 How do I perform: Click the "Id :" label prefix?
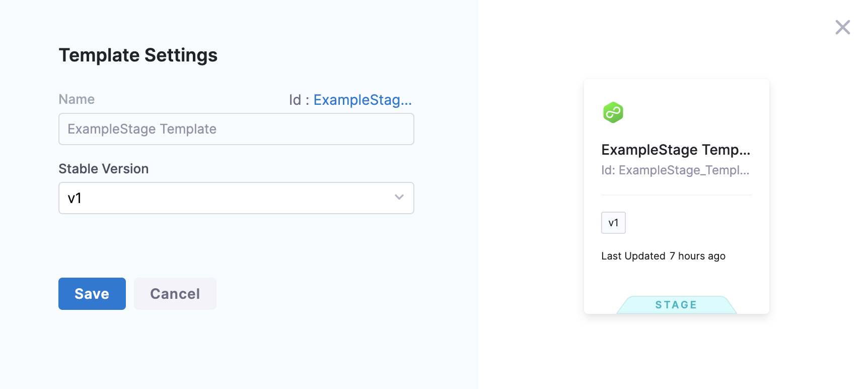(299, 100)
